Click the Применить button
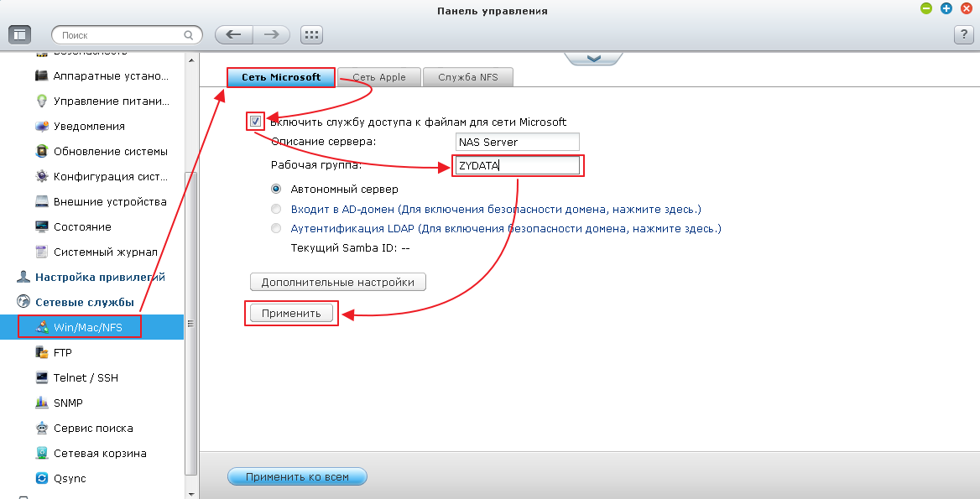 [x=291, y=314]
